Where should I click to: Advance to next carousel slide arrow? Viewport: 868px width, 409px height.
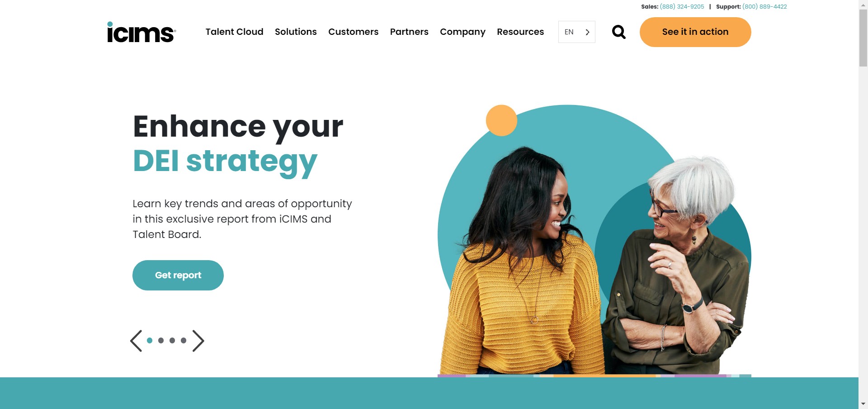(198, 341)
